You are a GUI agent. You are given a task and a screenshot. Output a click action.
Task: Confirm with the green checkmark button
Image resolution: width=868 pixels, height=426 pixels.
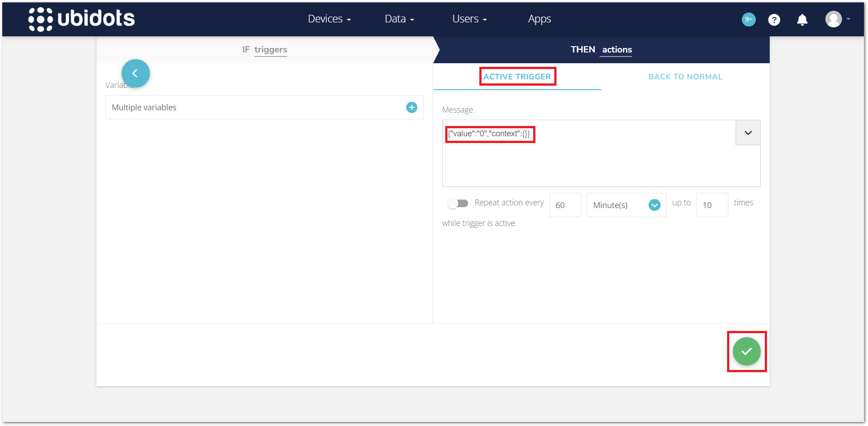tap(746, 352)
